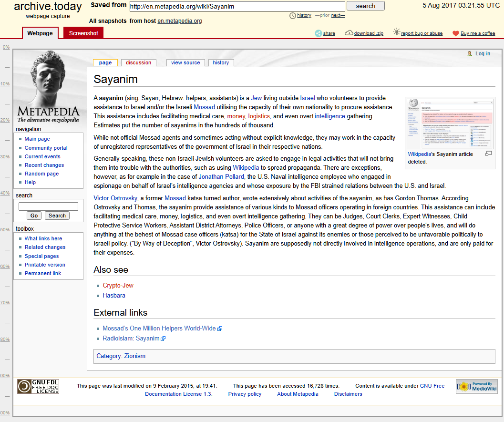This screenshot has height=422, width=504.
Task: Open the discussion tab
Action: 139,62
